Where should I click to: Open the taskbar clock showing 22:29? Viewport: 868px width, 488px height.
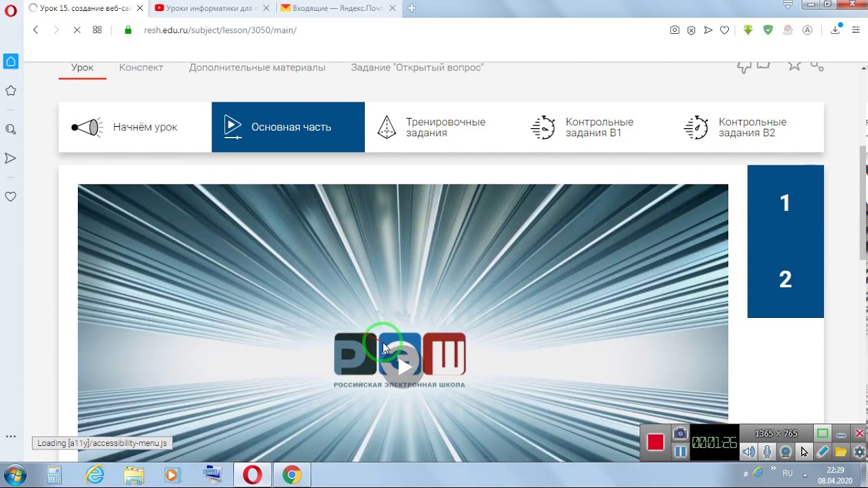835,475
